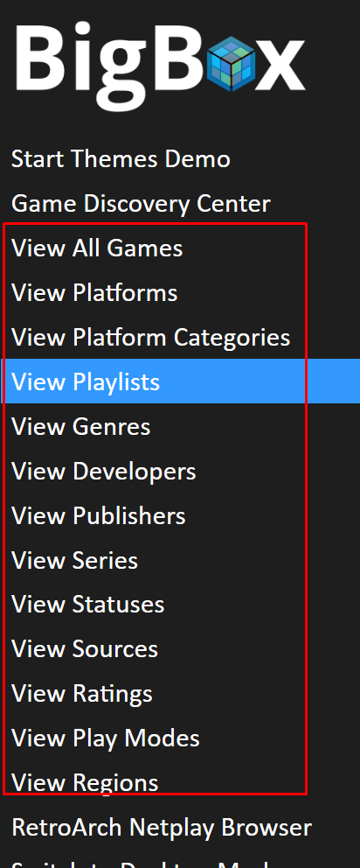Launch RetroArch Netplay Browser
The width and height of the screenshot is (360, 868).
(x=162, y=828)
